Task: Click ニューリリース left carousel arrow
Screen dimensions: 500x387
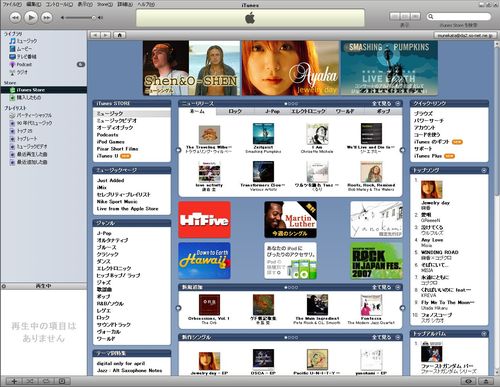Action: (178, 150)
